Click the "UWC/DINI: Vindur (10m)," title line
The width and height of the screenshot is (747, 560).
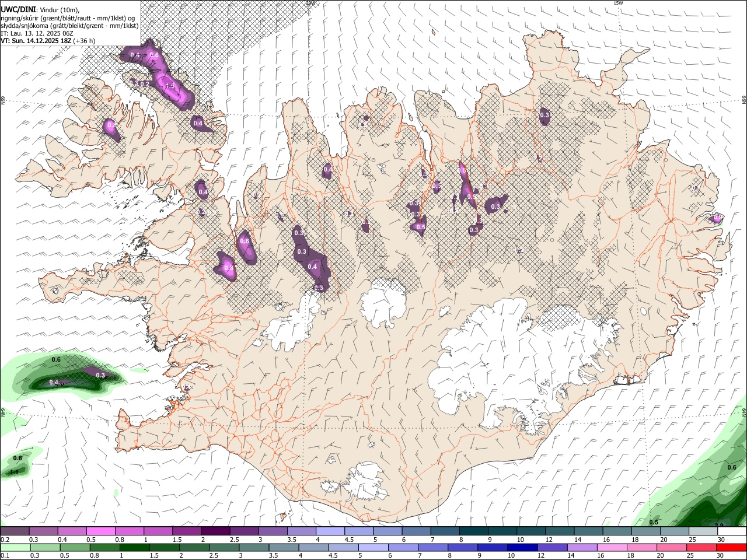(41, 10)
